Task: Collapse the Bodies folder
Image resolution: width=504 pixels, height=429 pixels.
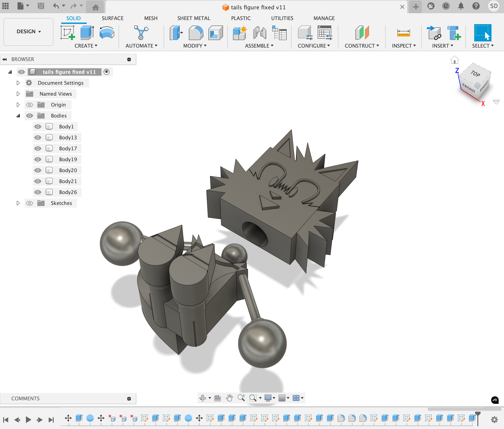Action: coord(18,116)
